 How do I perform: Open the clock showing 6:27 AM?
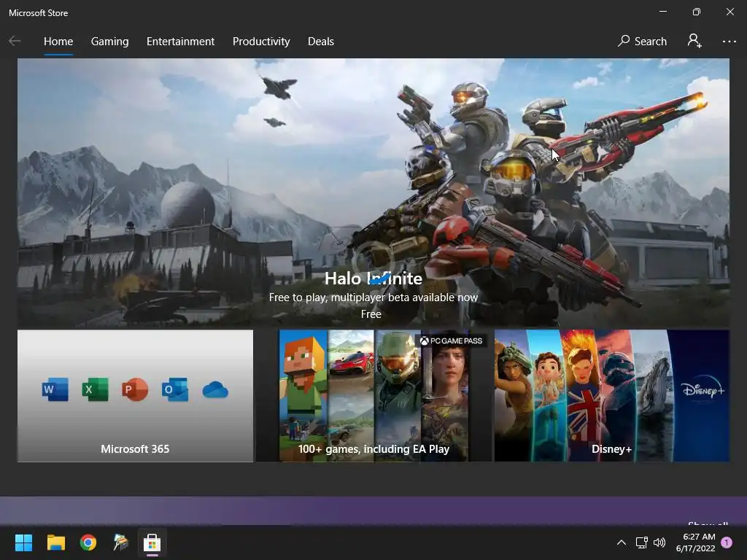695,542
